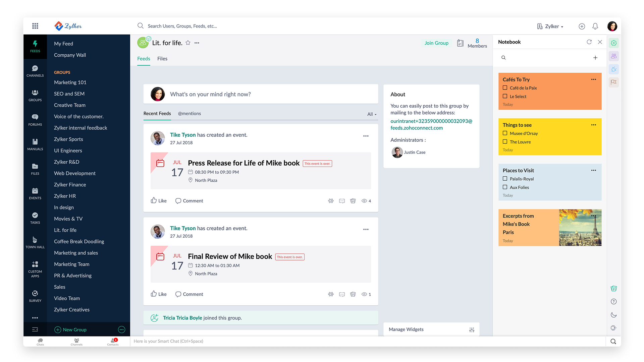Open the @mentions tab

[189, 113]
